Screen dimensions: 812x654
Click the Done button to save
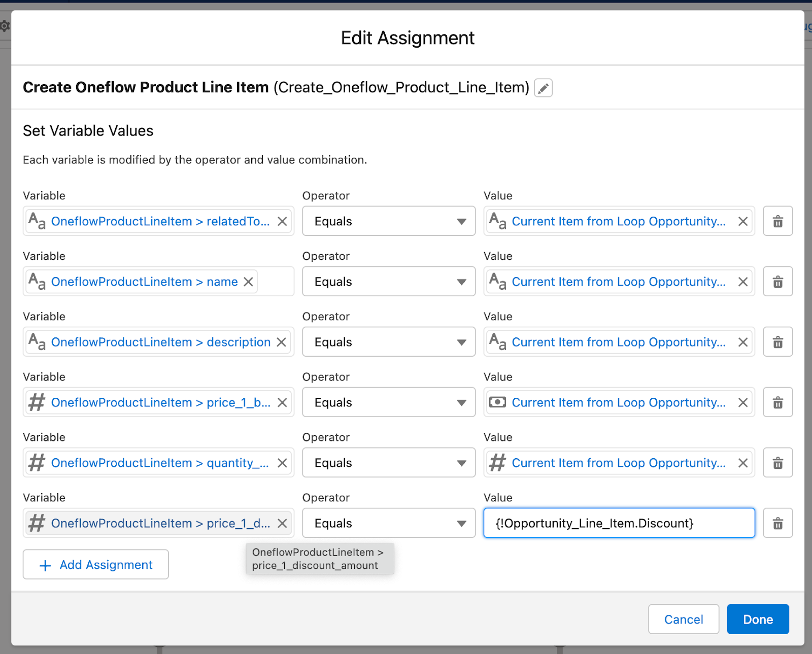tap(758, 619)
